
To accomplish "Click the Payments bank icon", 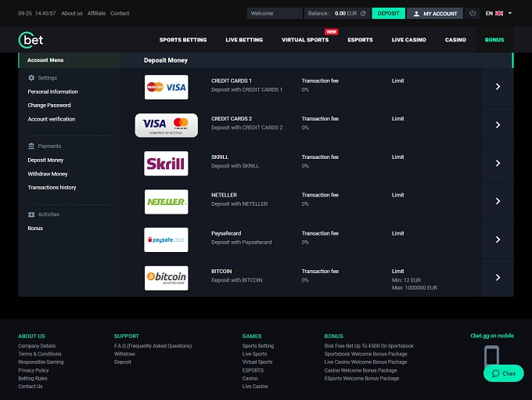I will 31,146.
